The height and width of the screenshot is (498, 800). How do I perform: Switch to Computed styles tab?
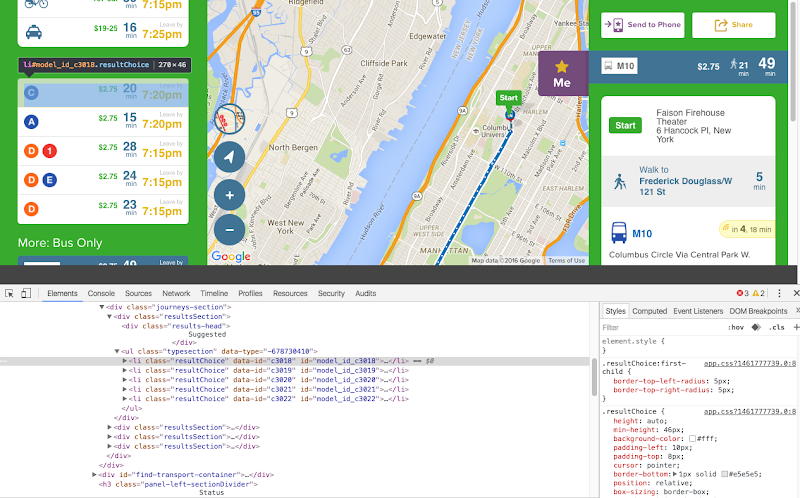pyautogui.click(x=649, y=311)
